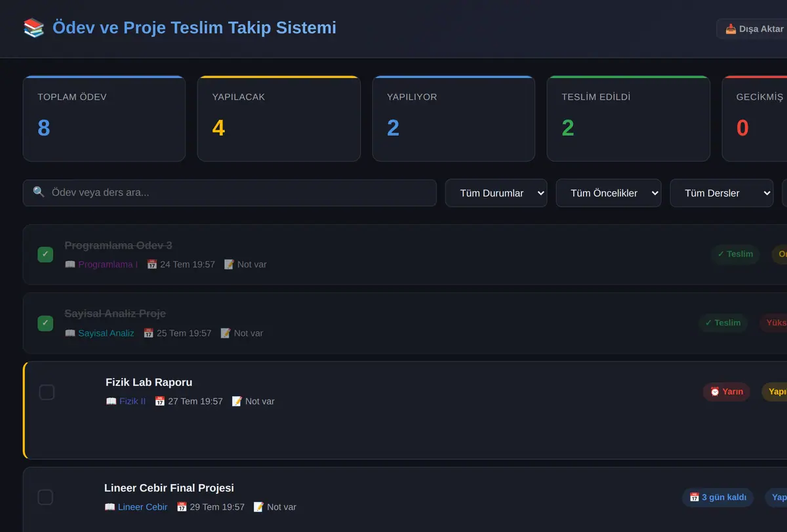Screen dimensions: 787x532
Task: Open the Tüm Durumlar dropdown
Action: point(496,193)
